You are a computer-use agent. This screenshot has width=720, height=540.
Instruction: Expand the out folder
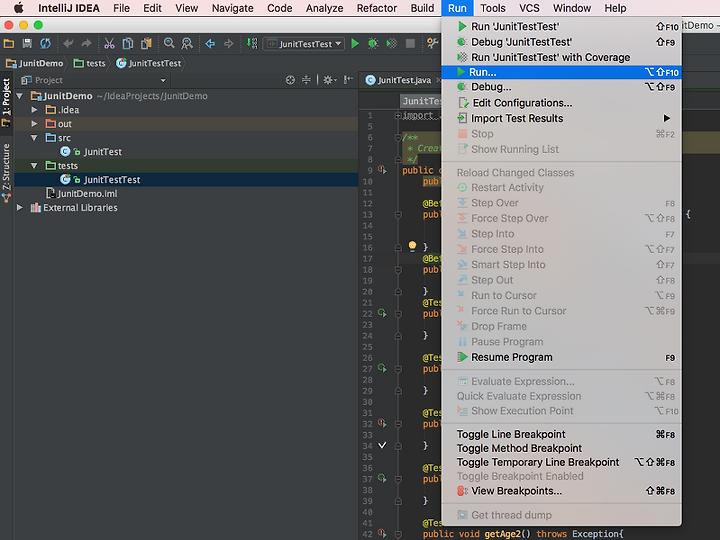pyautogui.click(x=34, y=124)
